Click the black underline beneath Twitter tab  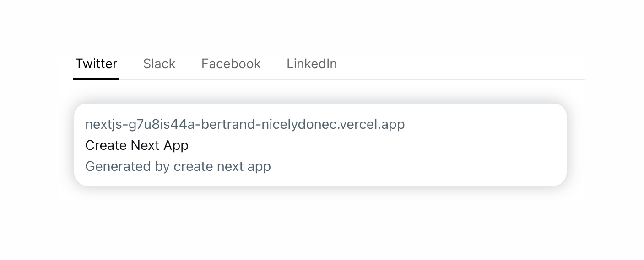[x=96, y=79]
